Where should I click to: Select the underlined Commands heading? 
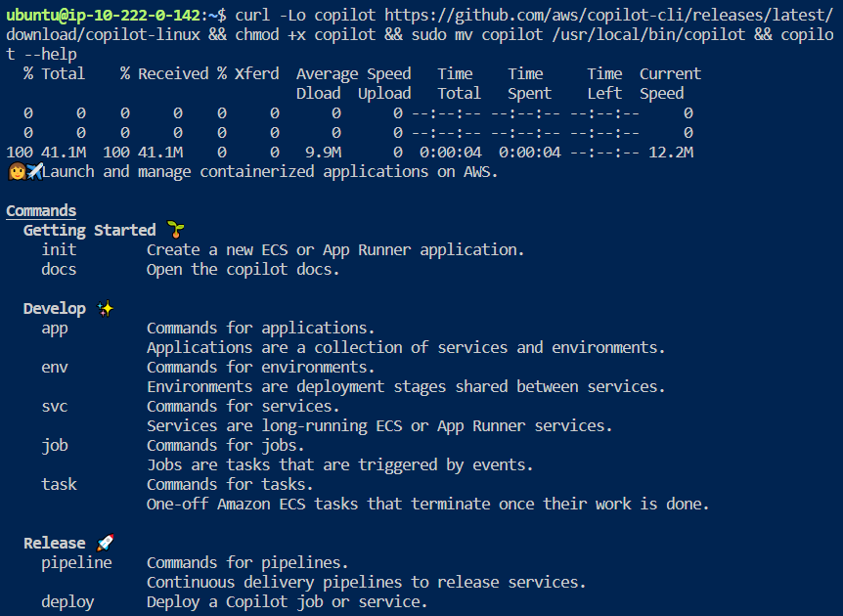(41, 210)
